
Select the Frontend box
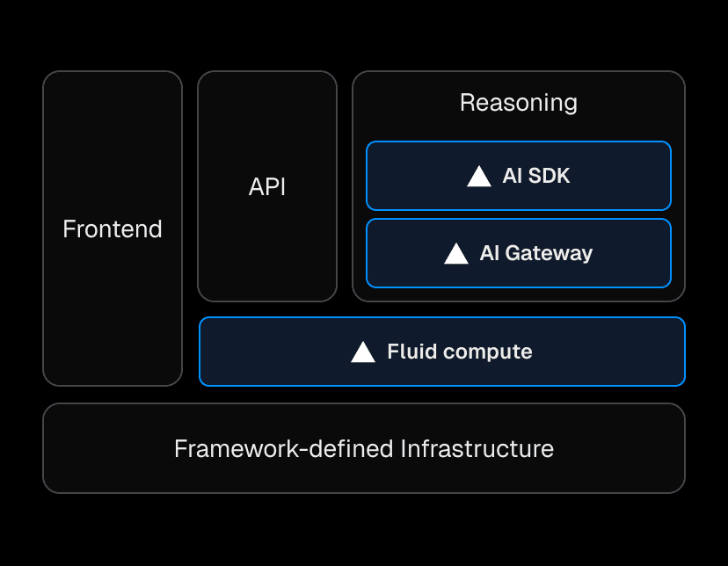113,229
